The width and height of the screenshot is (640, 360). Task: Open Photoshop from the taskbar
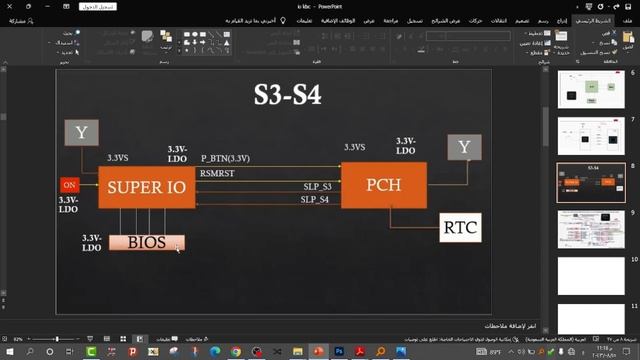(339, 351)
